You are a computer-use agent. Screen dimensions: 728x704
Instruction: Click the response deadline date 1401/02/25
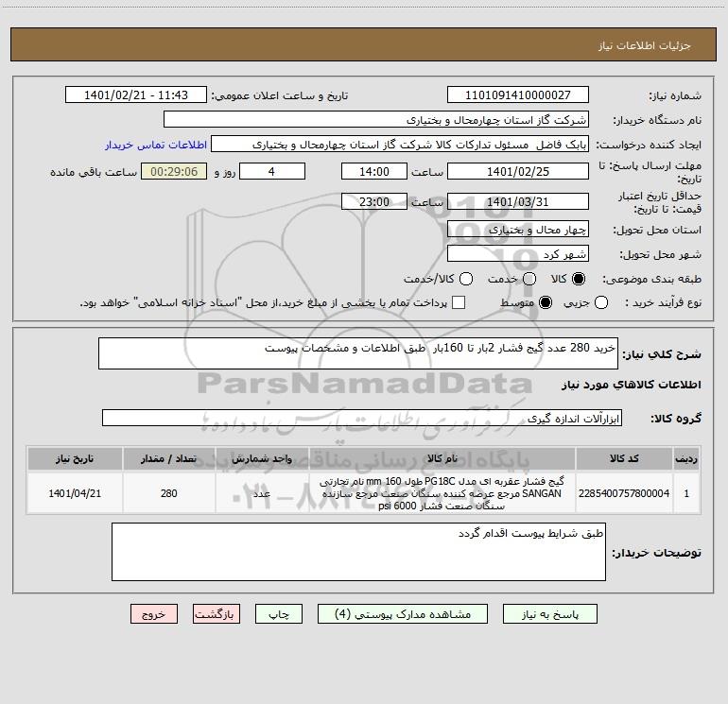point(518,171)
